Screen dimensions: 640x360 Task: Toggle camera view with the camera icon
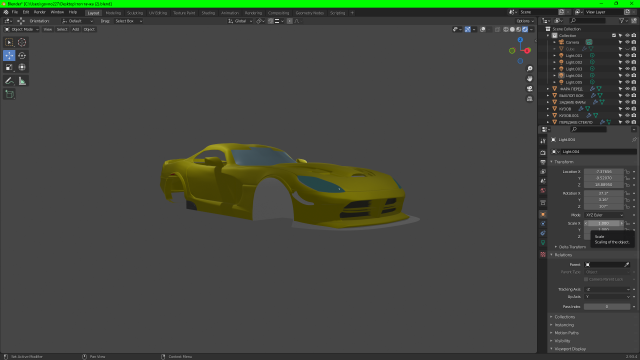(x=529, y=89)
